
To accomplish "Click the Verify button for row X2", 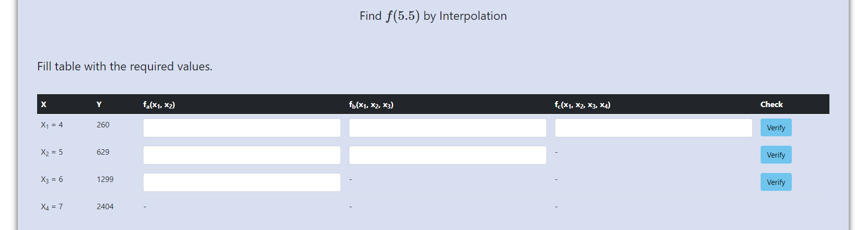I will pyautogui.click(x=776, y=155).
